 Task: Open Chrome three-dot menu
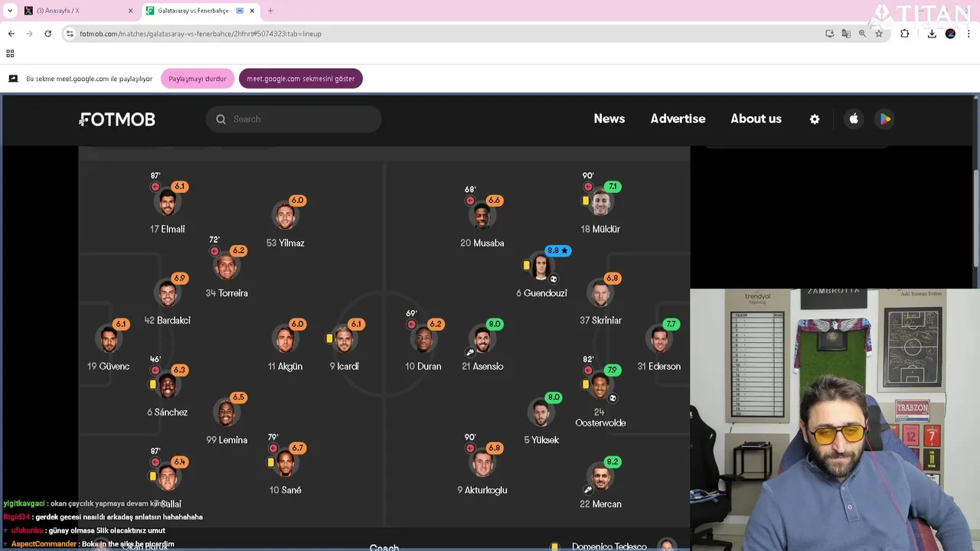click(x=969, y=34)
